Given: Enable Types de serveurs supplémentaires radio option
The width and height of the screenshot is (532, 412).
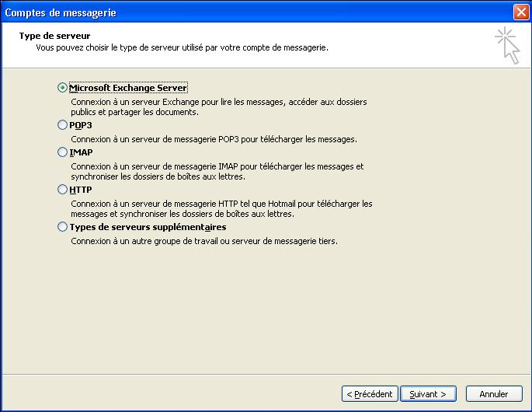Looking at the screenshot, I should [62, 226].
